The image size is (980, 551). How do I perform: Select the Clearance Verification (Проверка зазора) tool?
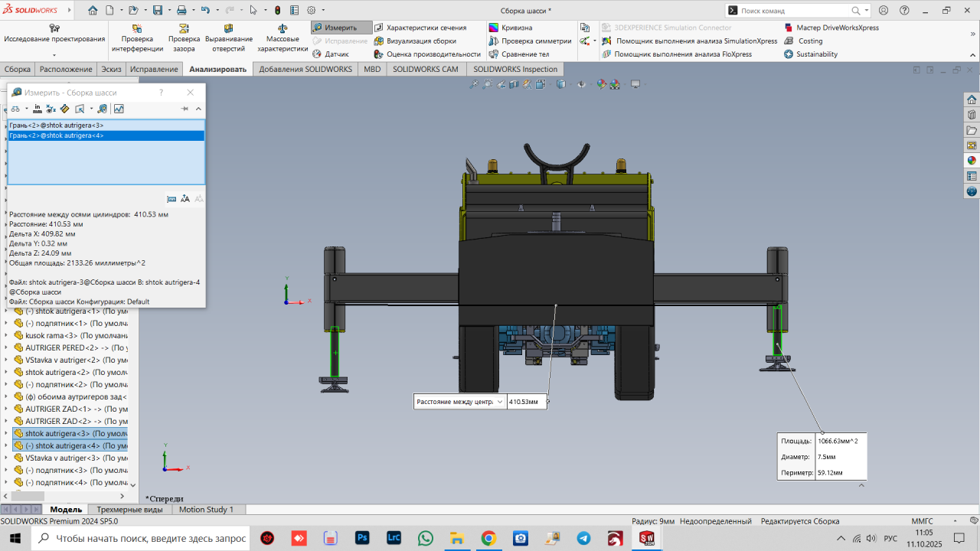pos(184,38)
